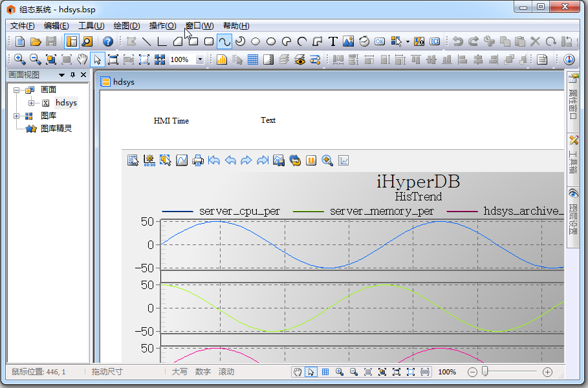Image resolution: width=588 pixels, height=388 pixels.
Task: Toggle the status bar hand pan mode
Action: pyautogui.click(x=298, y=372)
